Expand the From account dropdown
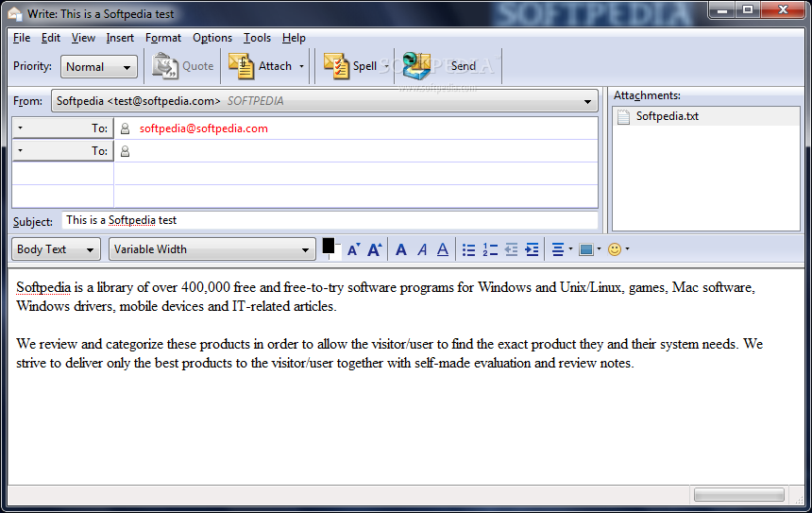This screenshot has height=513, width=812. 324,101
